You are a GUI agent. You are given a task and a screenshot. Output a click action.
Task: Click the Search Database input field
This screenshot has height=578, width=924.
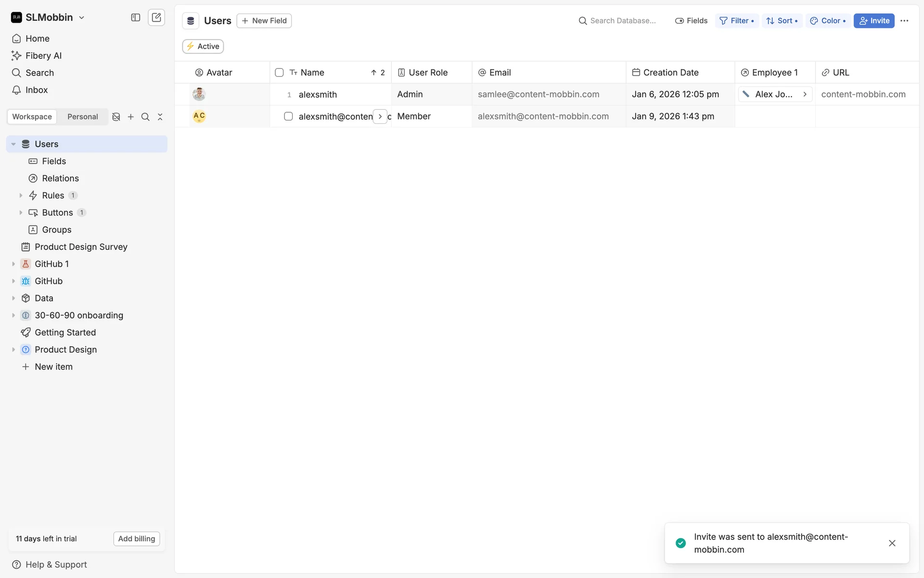point(622,21)
